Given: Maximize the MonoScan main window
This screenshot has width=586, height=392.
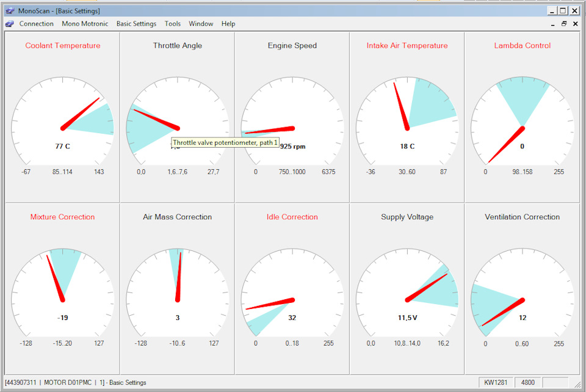Looking at the screenshot, I should 563,11.
